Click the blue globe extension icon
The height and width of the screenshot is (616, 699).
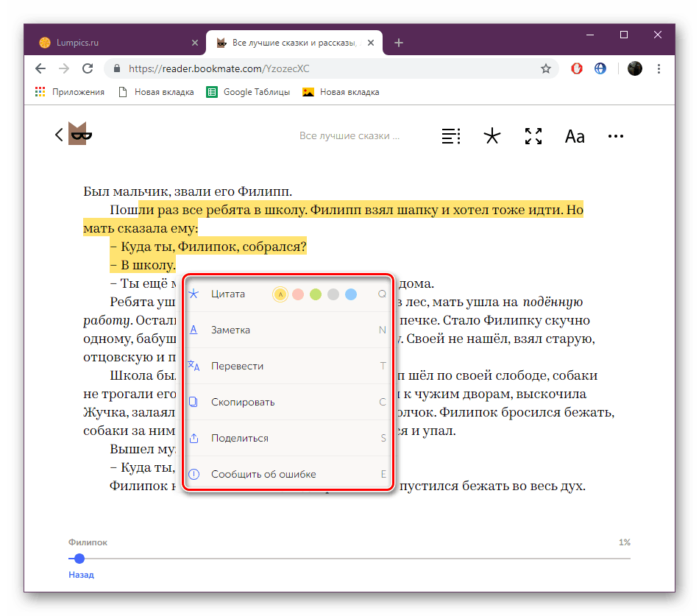tap(600, 68)
